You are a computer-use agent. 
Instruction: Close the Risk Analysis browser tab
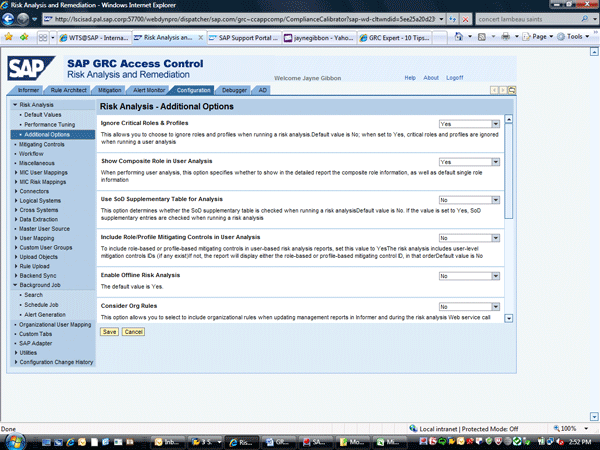coord(201,38)
